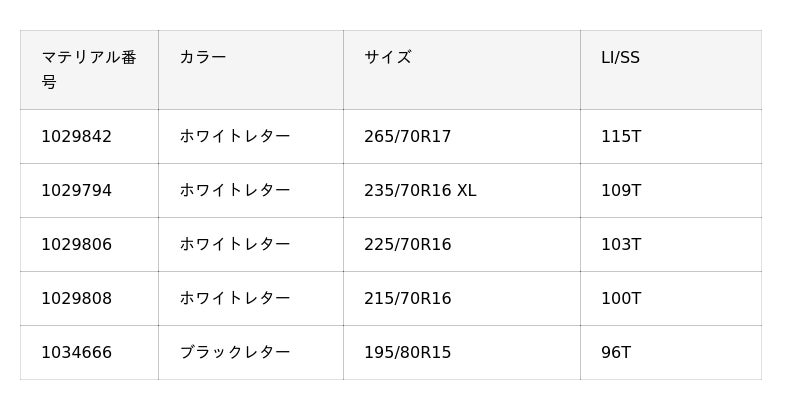The image size is (800, 410).
Task: Click the マテリアル番号 column header
Action: pos(88,69)
